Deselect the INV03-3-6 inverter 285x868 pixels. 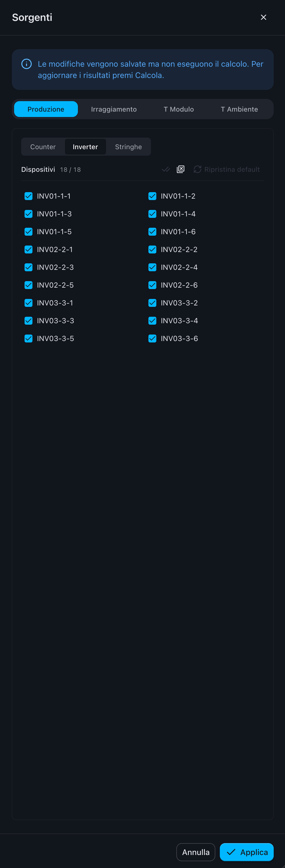coord(152,338)
